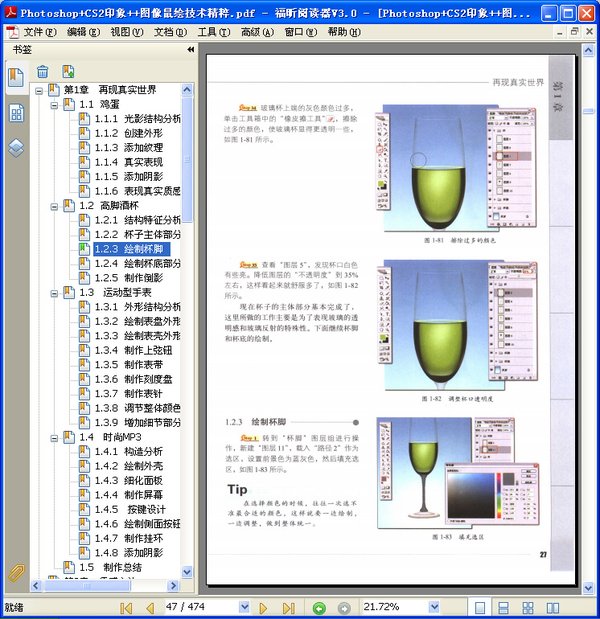Click the document vertical scrollbar thumb

588,112
